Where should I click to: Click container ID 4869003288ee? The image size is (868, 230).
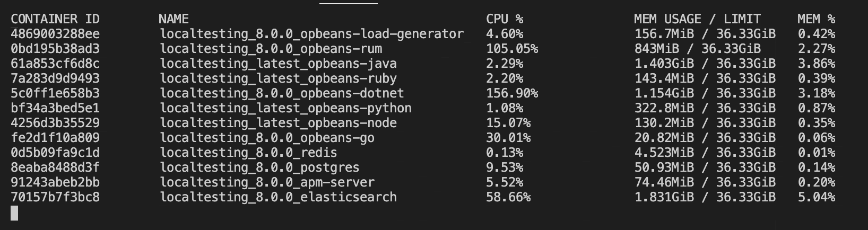coord(55,34)
